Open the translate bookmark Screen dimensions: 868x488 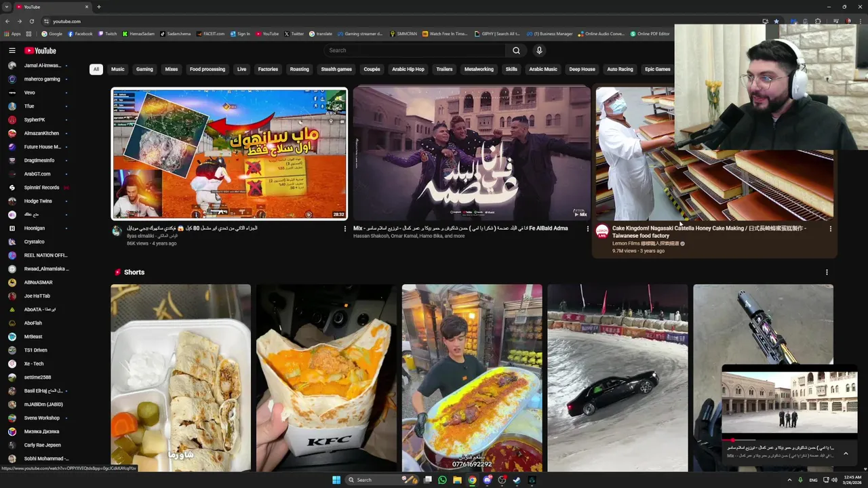[321, 34]
